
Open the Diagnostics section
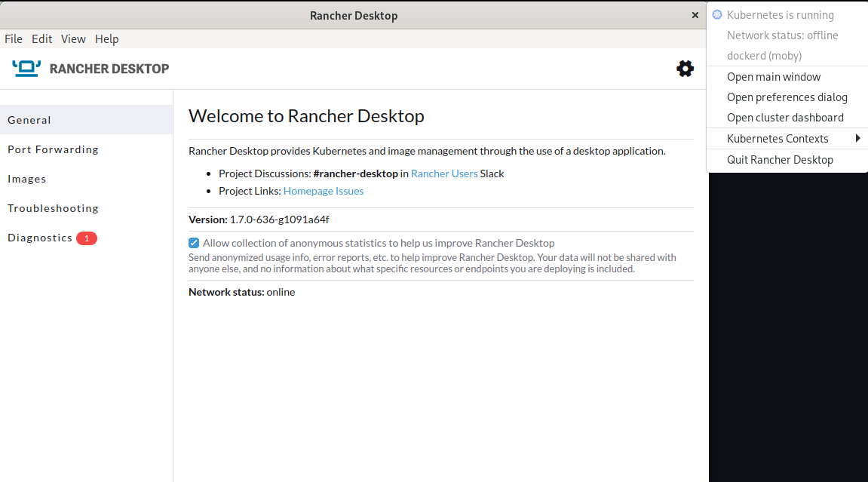39,237
